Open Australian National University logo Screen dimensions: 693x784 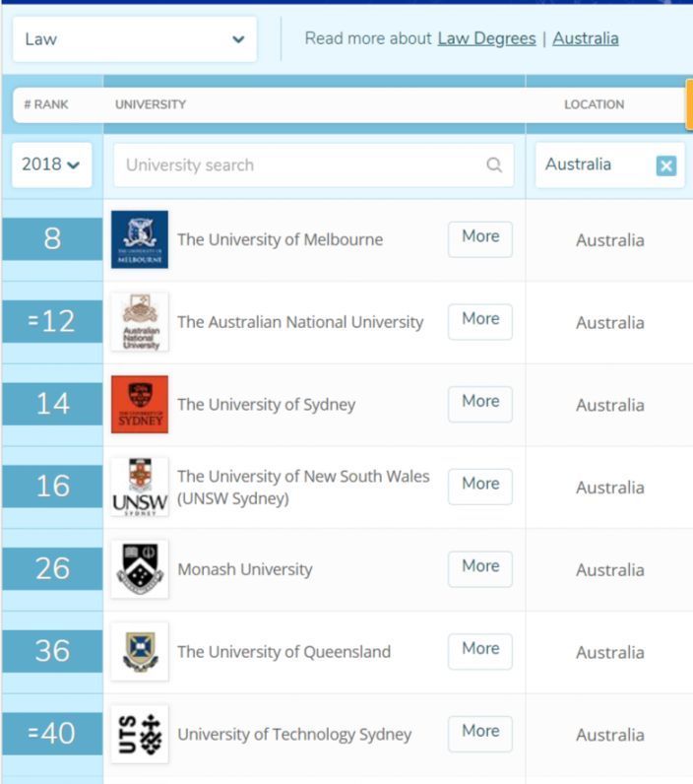pos(140,322)
